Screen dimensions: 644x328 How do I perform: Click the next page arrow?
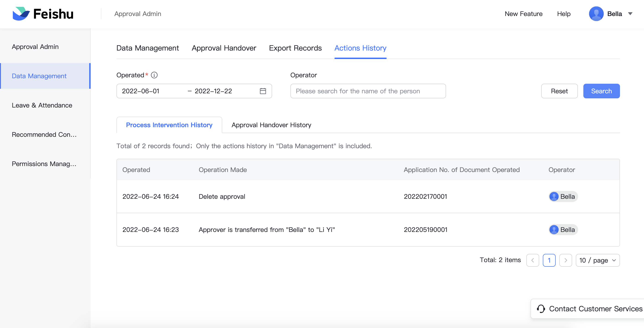(566, 260)
